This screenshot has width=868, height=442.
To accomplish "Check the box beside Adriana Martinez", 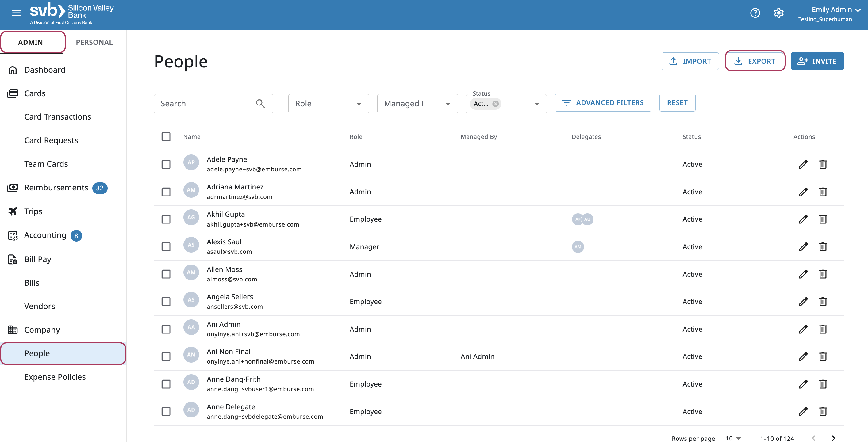I will [166, 192].
